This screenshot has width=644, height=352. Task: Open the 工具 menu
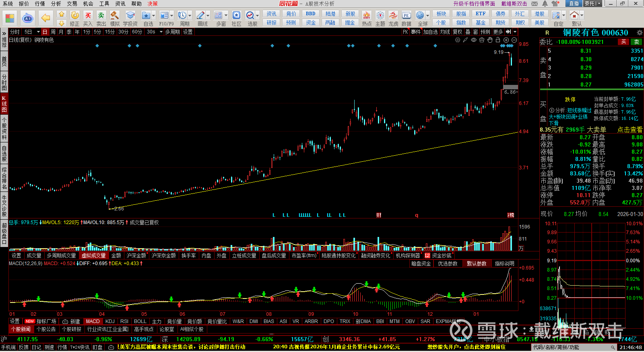point(104,4)
